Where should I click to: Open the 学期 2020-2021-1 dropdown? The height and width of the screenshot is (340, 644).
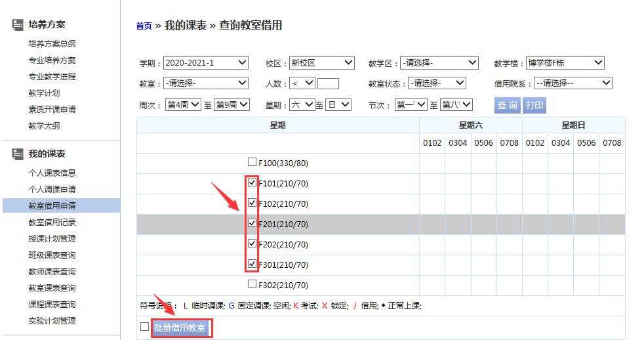tap(205, 63)
